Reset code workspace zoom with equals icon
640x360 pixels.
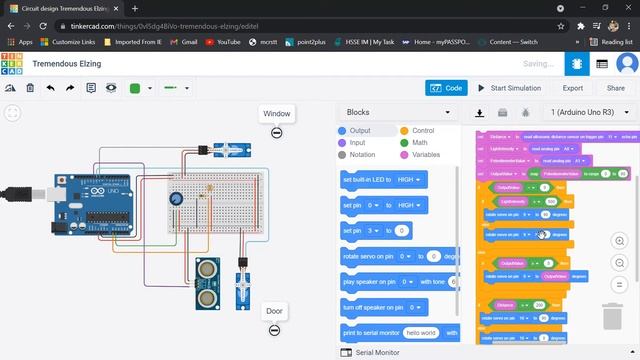(619, 284)
